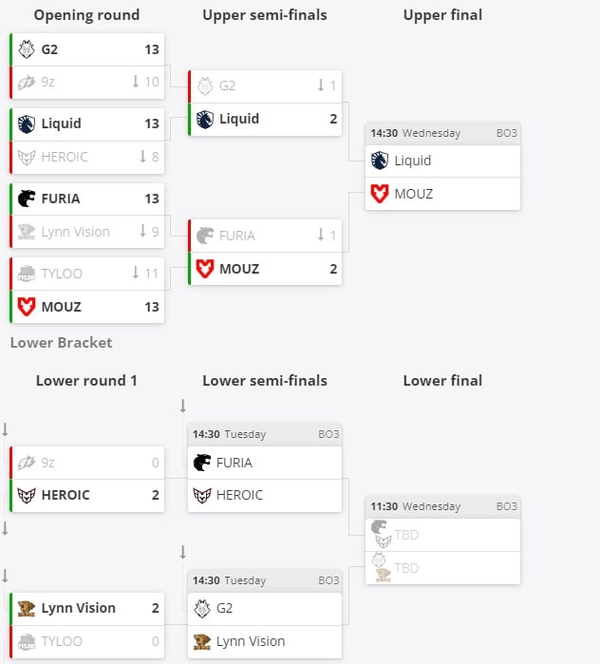
Task: Click the down arrow above FURIA vs HEROIC
Action: [x=183, y=406]
